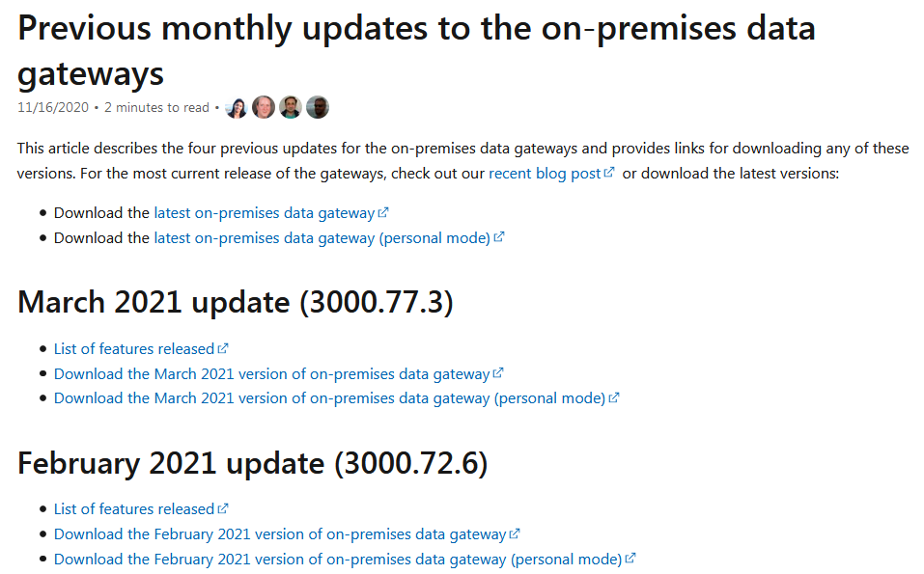Image resolution: width=924 pixels, height=574 pixels.
Task: Click external icon after March 2021 gateway download
Action: click(x=498, y=373)
